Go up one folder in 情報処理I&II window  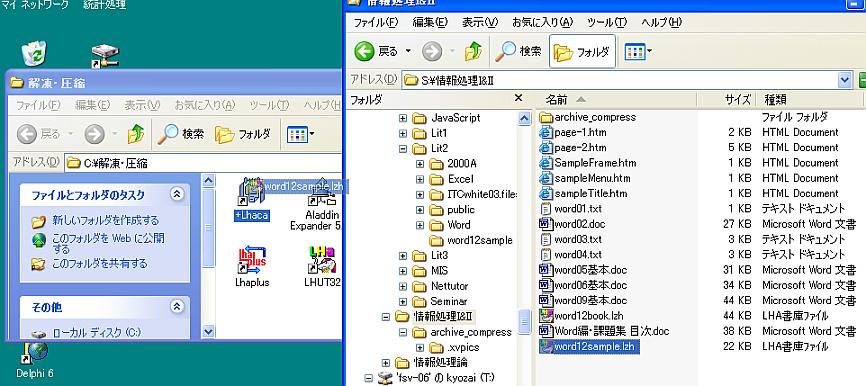point(473,52)
